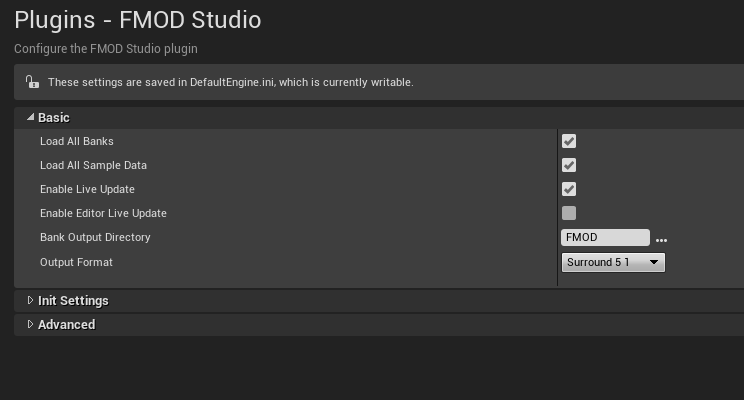The width and height of the screenshot is (744, 400).
Task: Click the Output Format dropdown arrow
Action: point(654,262)
